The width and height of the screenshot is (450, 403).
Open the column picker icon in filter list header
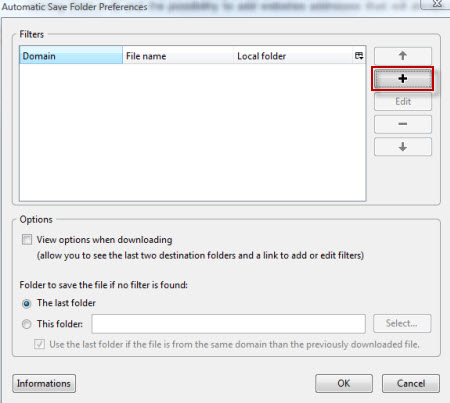(x=359, y=56)
